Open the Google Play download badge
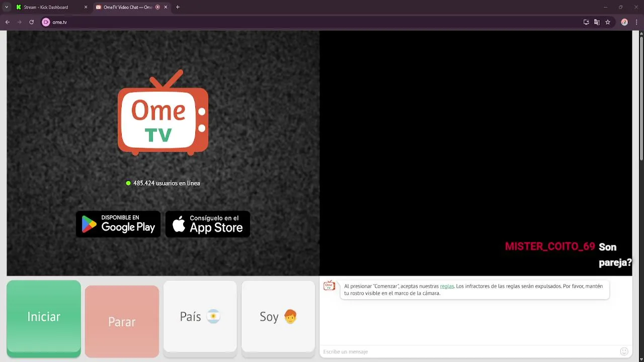 (x=118, y=224)
